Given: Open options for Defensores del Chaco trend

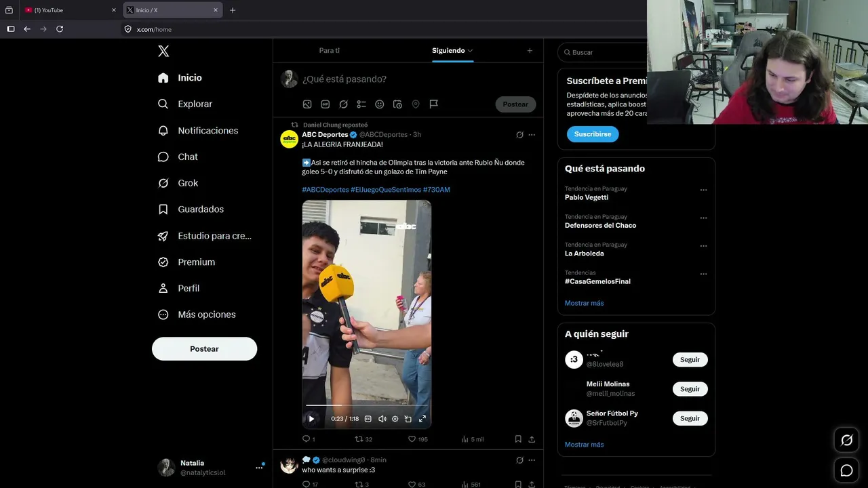Looking at the screenshot, I should (703, 218).
